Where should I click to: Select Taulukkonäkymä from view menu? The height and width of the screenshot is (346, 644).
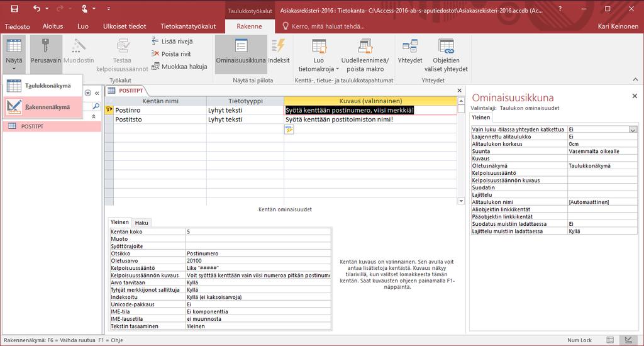point(43,86)
